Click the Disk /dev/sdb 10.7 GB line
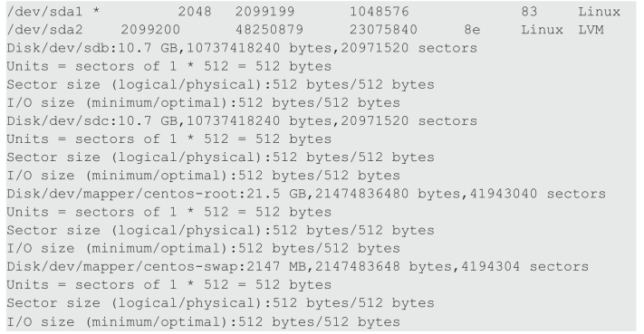 [x=242, y=48]
